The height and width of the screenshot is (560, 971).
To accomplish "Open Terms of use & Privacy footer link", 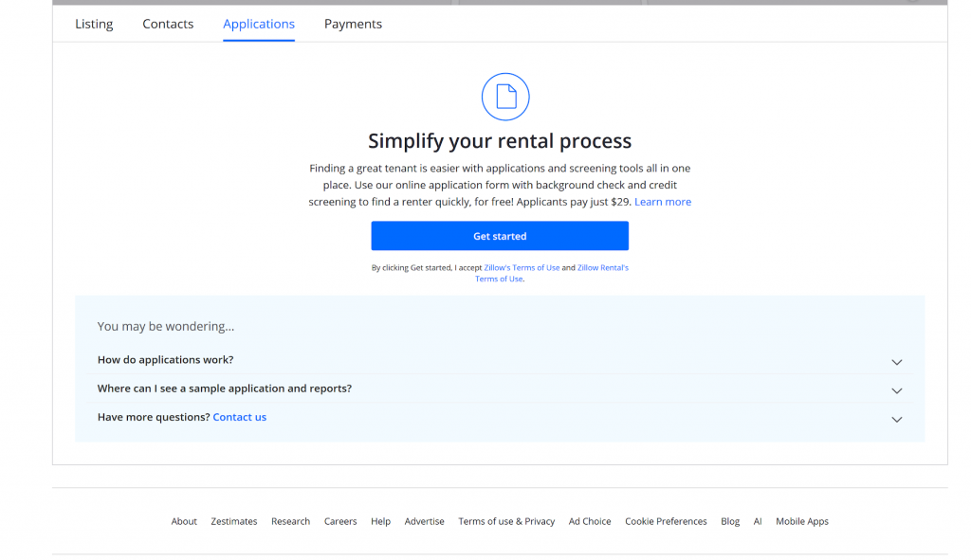I will (x=506, y=522).
